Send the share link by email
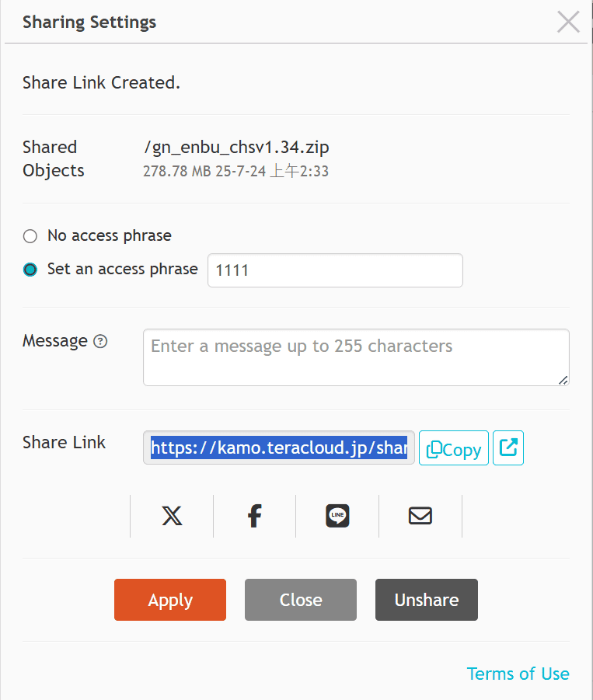This screenshot has height=700, width=593. click(420, 516)
